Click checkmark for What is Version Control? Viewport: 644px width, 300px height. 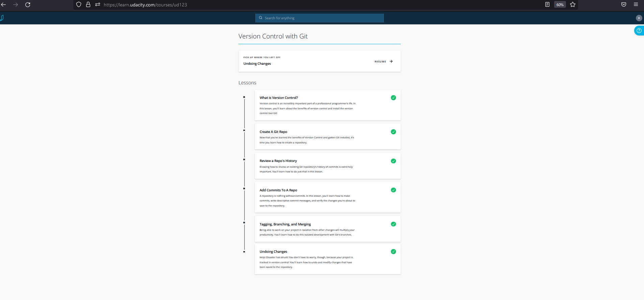click(393, 98)
